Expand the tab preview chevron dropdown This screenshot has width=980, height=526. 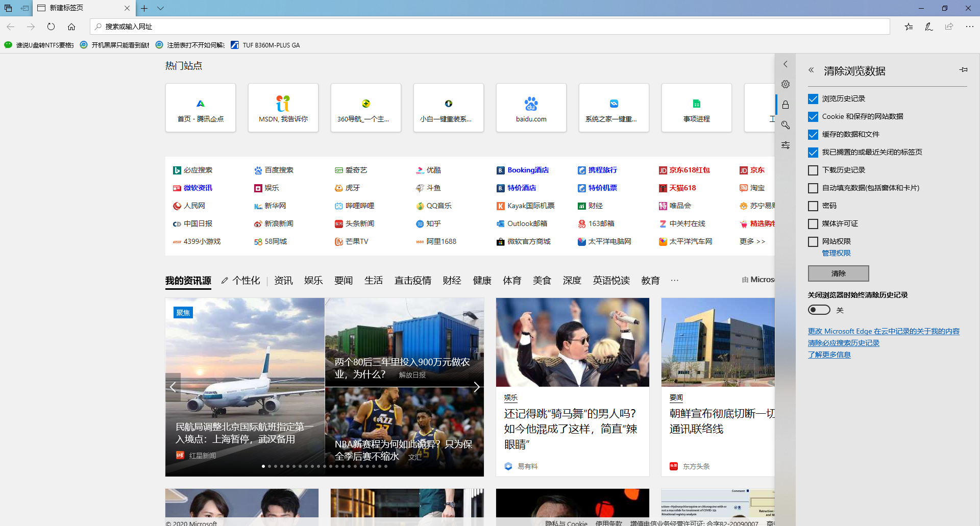point(160,8)
